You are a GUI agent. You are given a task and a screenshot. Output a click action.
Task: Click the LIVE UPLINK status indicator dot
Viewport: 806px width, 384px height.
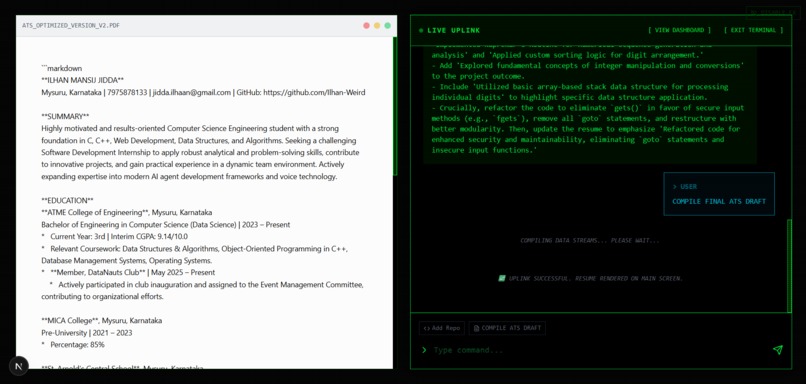click(x=421, y=30)
